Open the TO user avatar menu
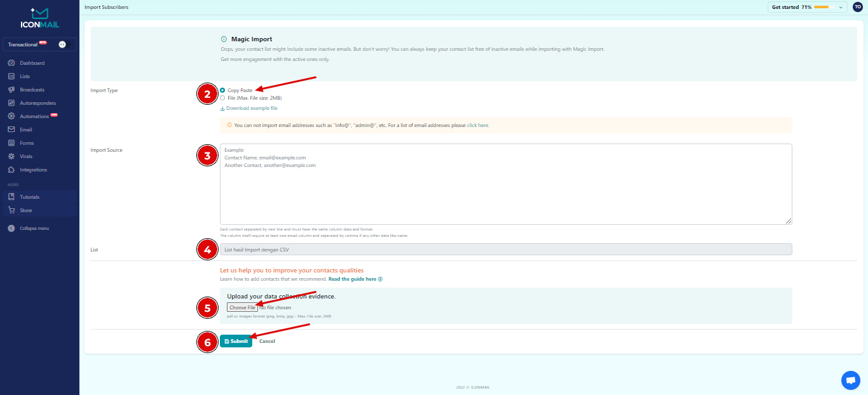 point(857,7)
